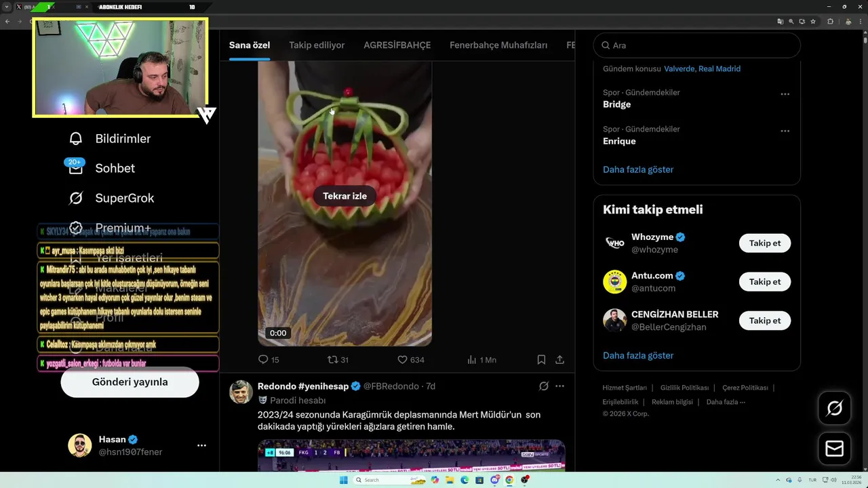The image size is (868, 488).
Task: Click Windows taskbar search box
Action: point(390,480)
